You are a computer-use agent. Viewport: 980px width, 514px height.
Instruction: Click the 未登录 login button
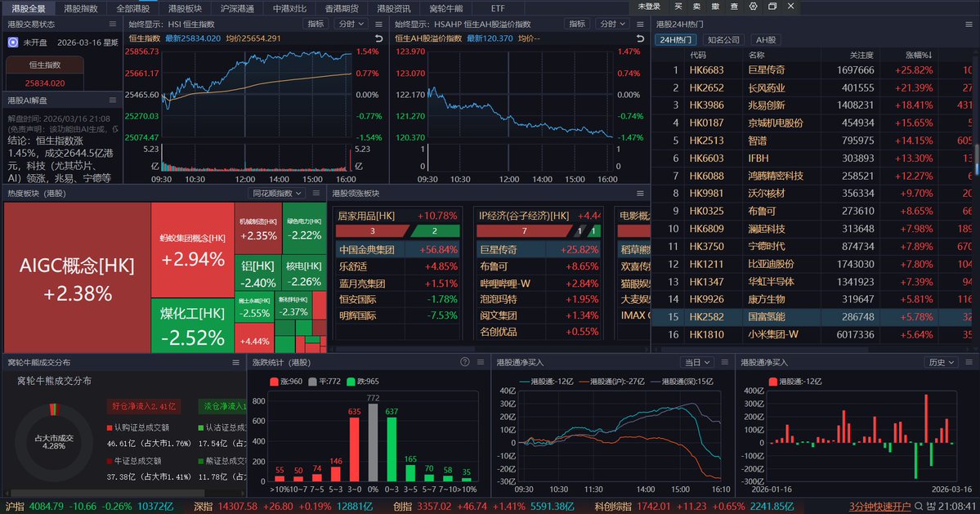(x=649, y=7)
